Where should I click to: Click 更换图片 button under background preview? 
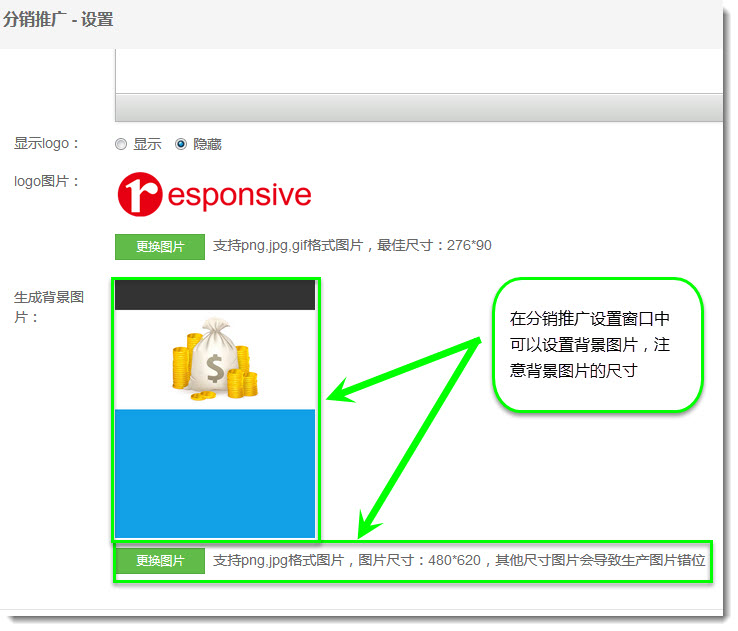tap(160, 561)
